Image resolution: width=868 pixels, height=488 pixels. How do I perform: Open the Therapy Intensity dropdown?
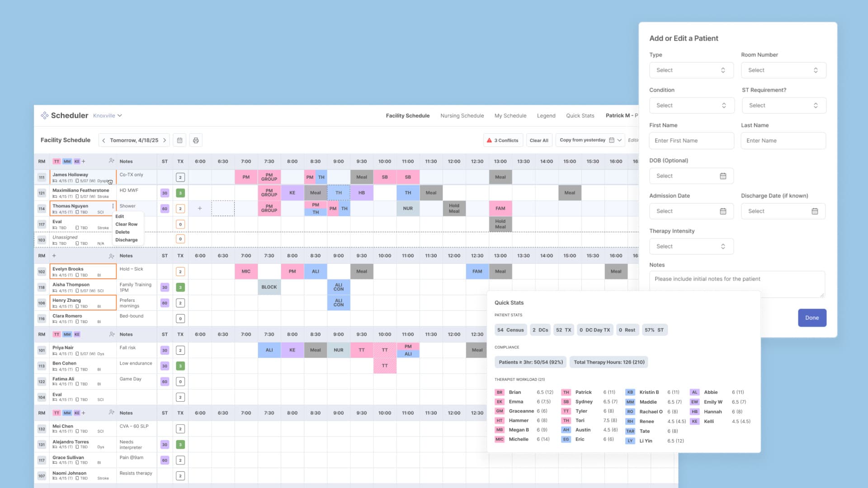[691, 246]
